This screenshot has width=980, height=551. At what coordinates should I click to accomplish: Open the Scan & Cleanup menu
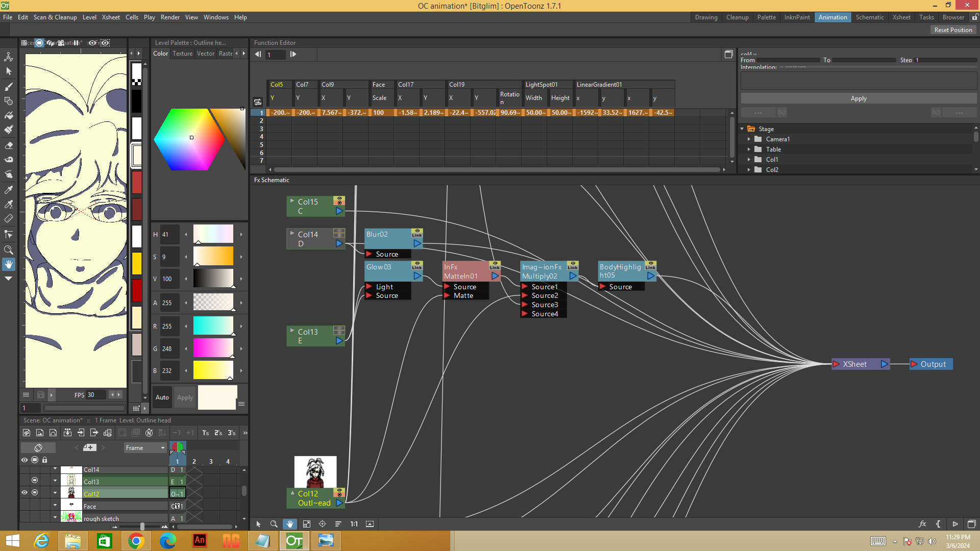[x=55, y=17]
